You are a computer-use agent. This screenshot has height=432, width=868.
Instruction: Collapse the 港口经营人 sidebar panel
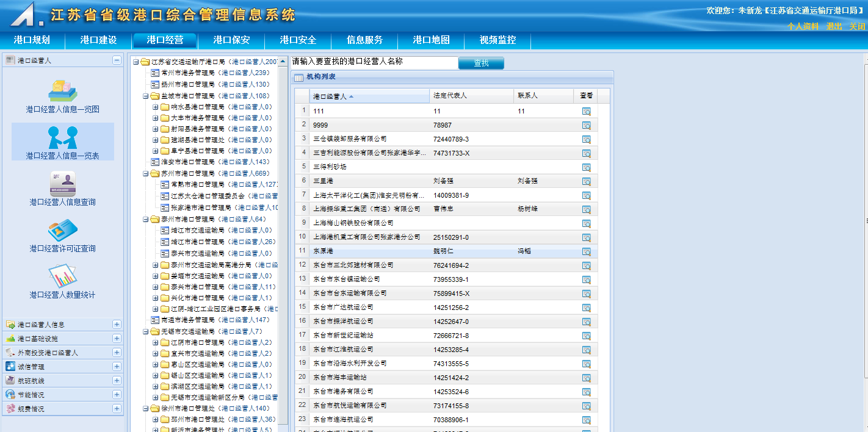117,60
